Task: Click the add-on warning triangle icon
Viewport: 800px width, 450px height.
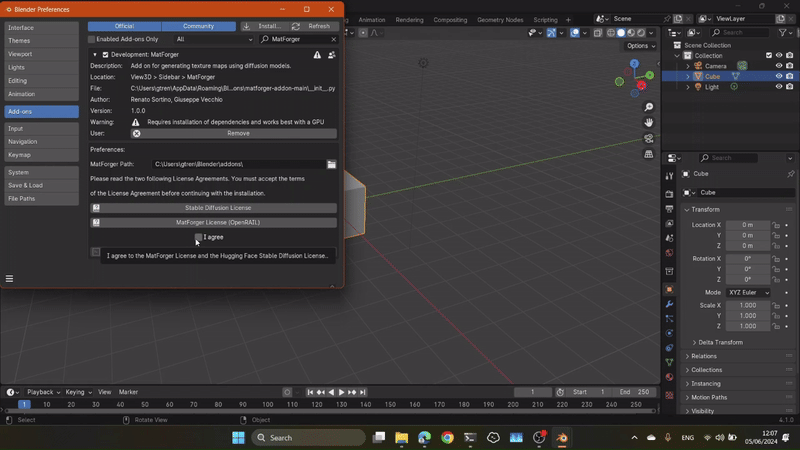Action: coord(317,55)
